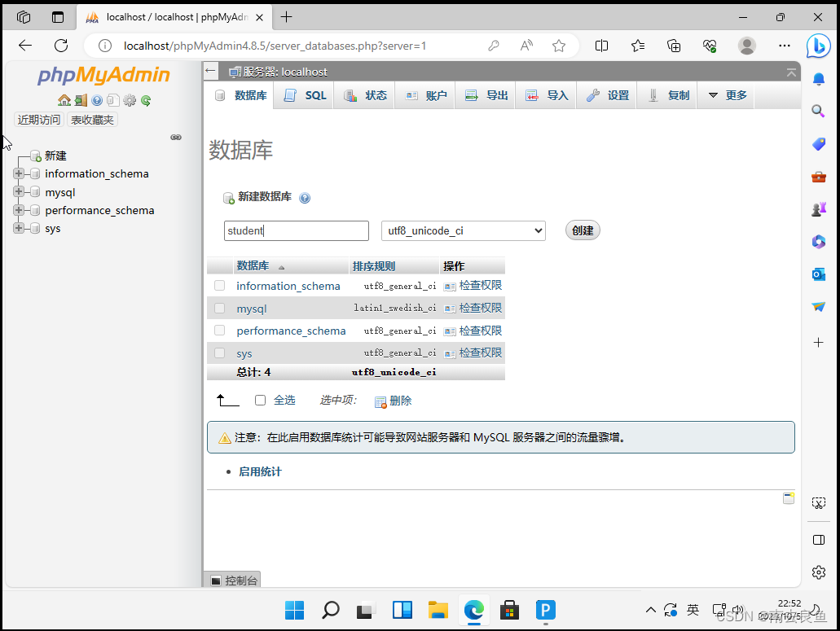
Task: Open the 更多 (More) menu
Action: pyautogui.click(x=725, y=94)
